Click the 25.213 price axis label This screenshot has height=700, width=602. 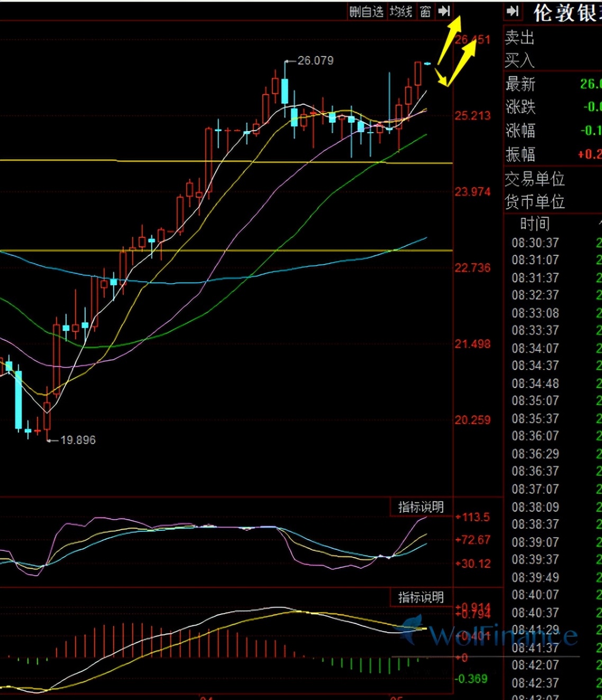pyautogui.click(x=472, y=115)
